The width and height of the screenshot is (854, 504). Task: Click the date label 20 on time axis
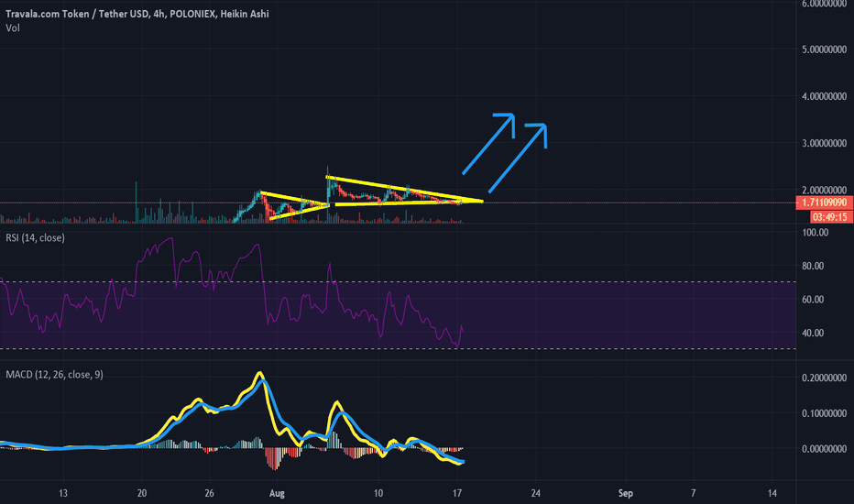coord(142,493)
